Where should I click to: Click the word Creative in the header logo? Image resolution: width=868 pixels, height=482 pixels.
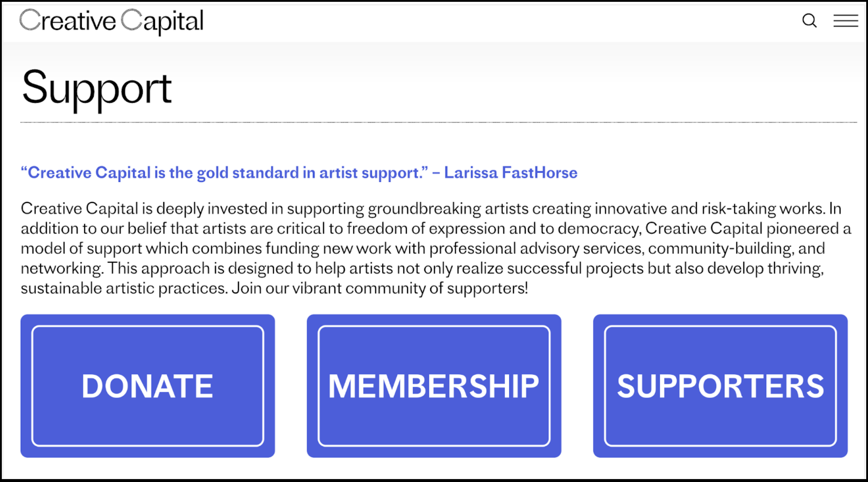67,21
